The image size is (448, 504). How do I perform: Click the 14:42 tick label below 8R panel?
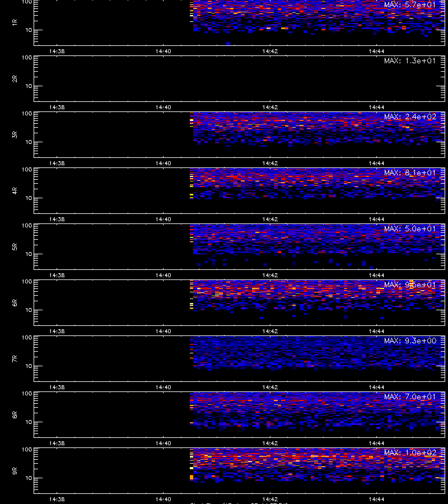(270, 444)
